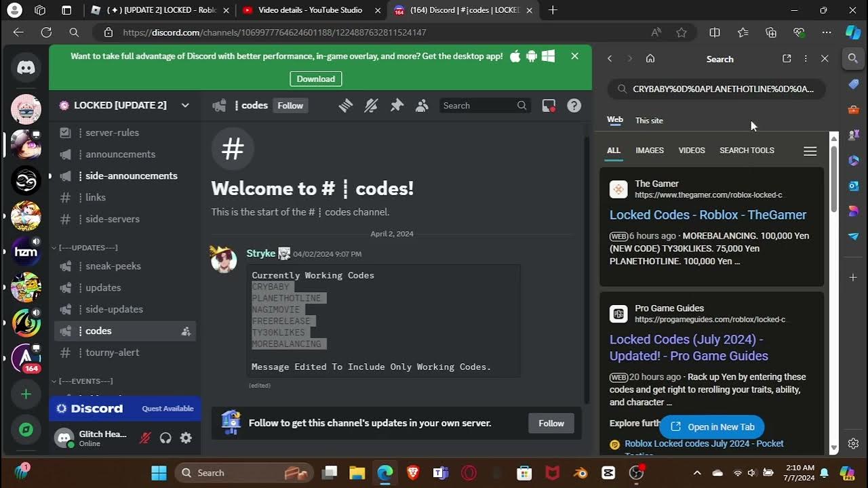This screenshot has height=488, width=868.
Task: Open Discord help question mark icon
Action: [x=574, y=106]
